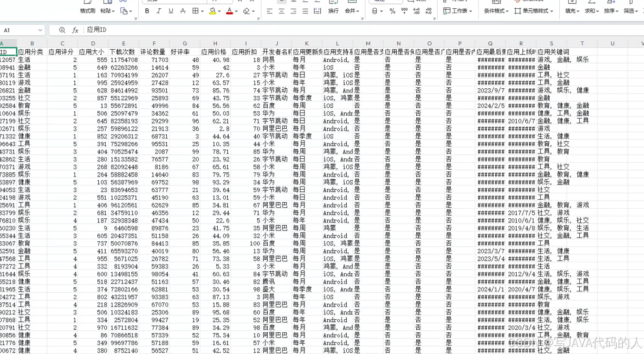Screen dimensions: 644x354
Task: Click the 换行 wrap text button
Action: [333, 11]
